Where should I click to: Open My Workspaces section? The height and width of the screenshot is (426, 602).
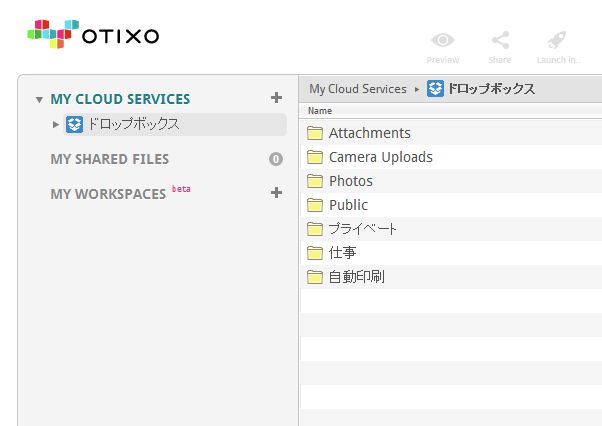click(108, 194)
